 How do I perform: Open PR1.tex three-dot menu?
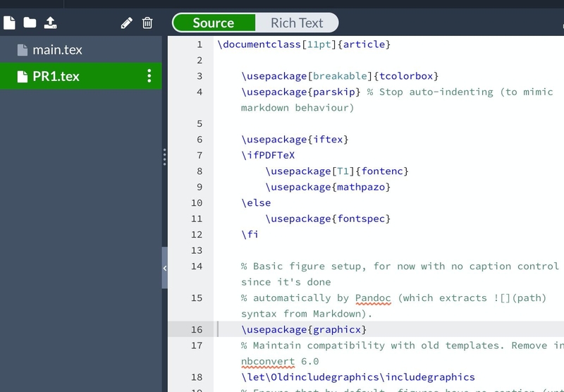[149, 76]
